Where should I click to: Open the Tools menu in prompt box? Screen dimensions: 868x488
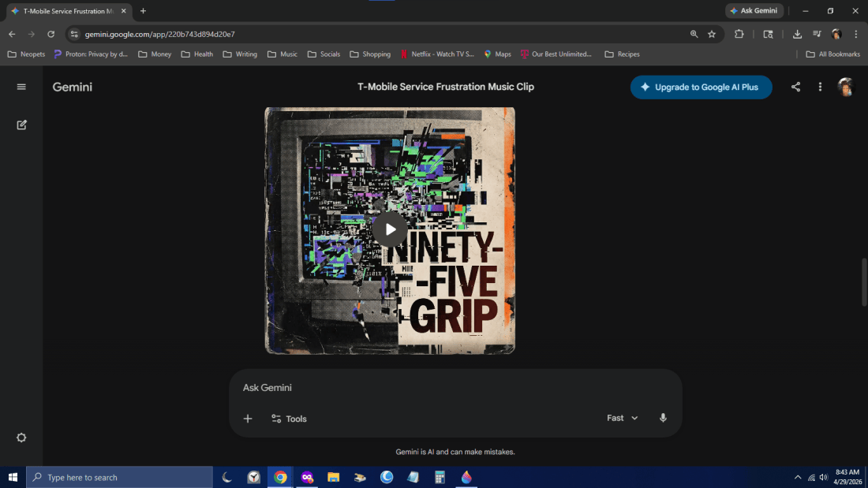point(289,419)
